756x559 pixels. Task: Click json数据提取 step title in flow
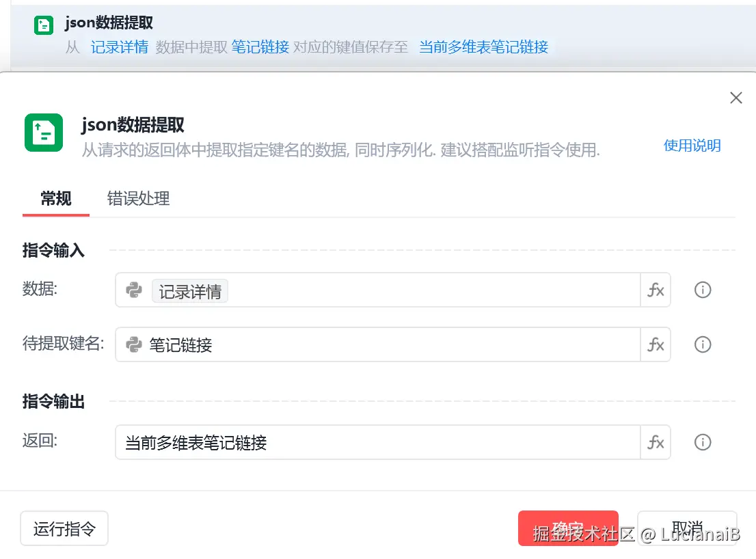(109, 23)
